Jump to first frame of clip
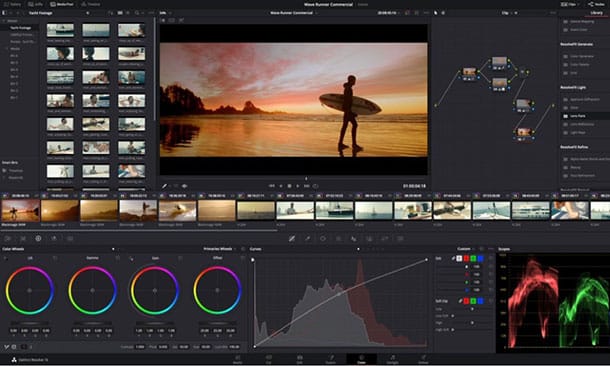Screen dimensions: 610x366 [272, 186]
